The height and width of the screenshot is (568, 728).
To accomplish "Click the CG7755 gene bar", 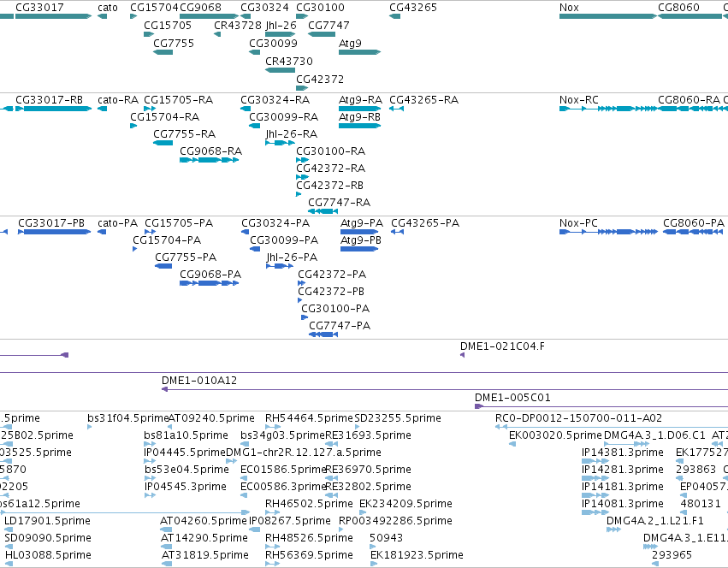I will point(163,52).
